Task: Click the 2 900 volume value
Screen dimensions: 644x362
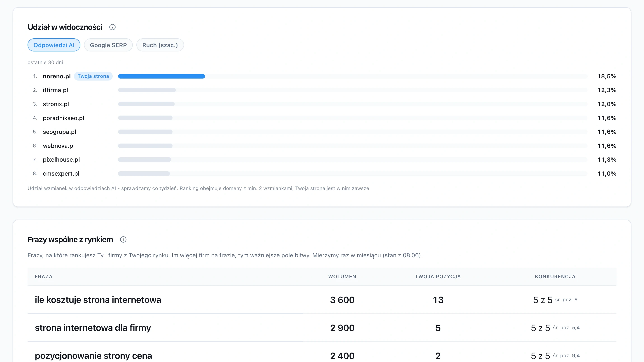Action: point(342,328)
